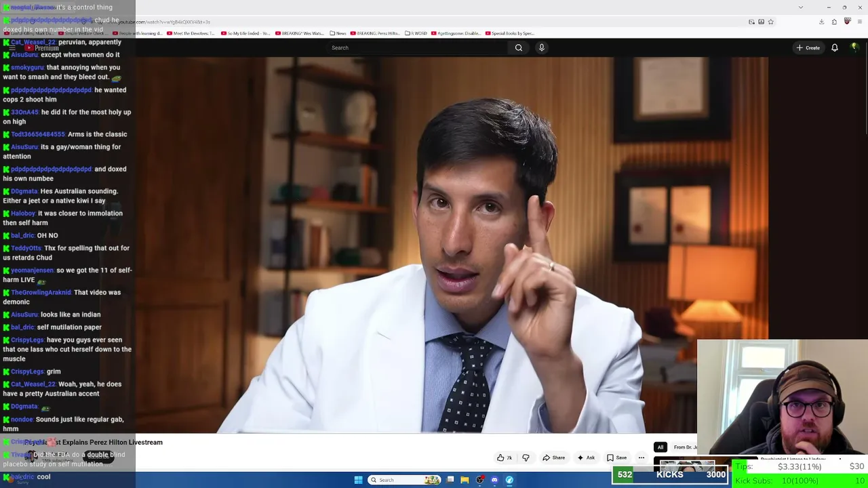The image size is (868, 488).
Task: Open YouTube notifications bell
Action: 835,47
